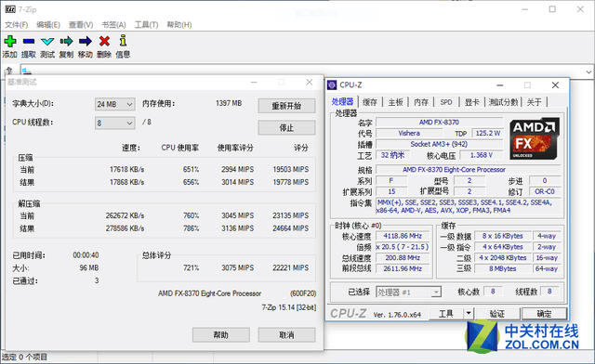Click the yellow Info (信息) icon
Viewport: 595px width, 364px height.
tap(123, 41)
